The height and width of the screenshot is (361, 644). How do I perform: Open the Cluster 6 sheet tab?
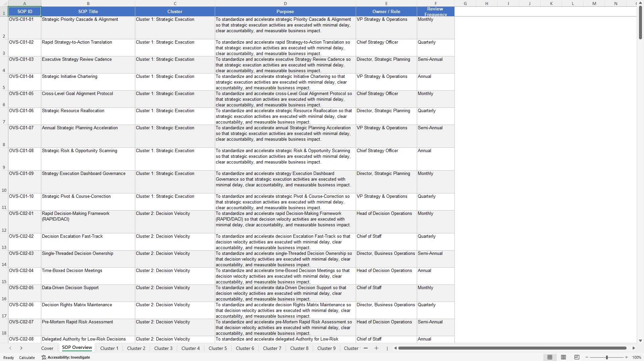245,348
